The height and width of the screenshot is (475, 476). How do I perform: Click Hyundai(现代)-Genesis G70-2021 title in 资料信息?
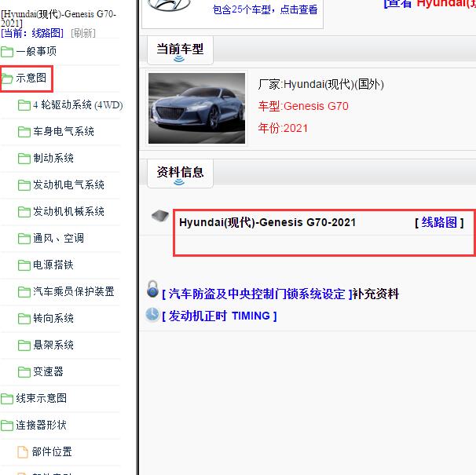tap(267, 222)
